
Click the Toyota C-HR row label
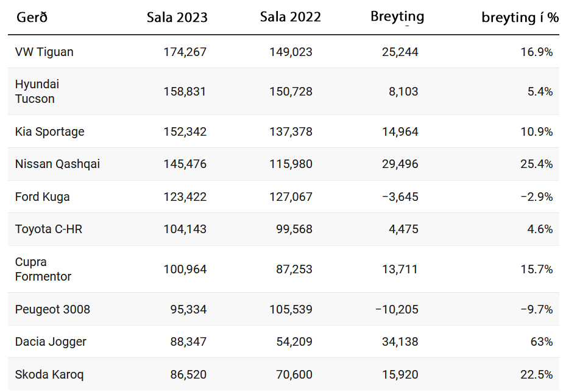point(48,229)
